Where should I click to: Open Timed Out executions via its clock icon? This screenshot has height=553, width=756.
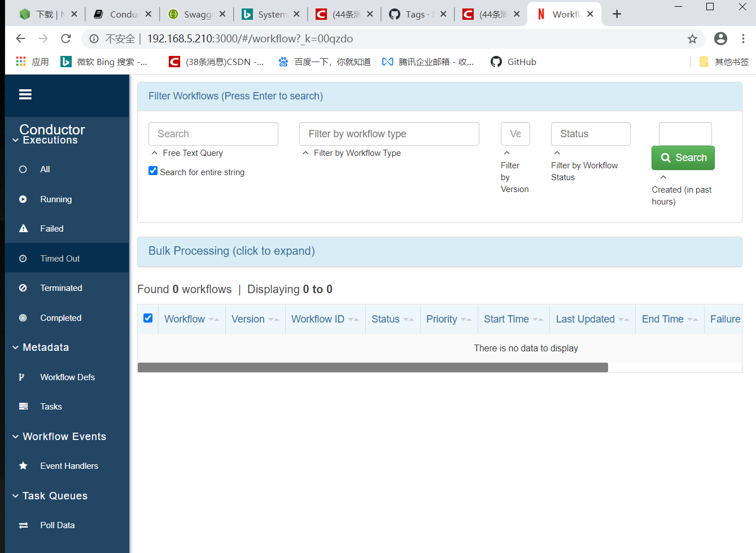pyautogui.click(x=23, y=258)
